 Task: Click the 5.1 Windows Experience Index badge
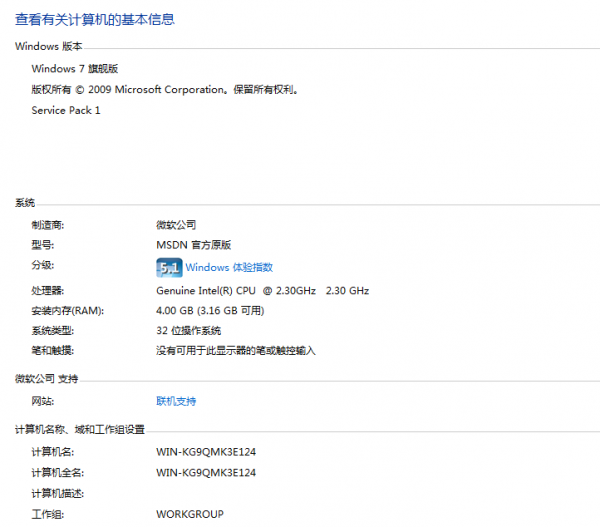[x=169, y=268]
